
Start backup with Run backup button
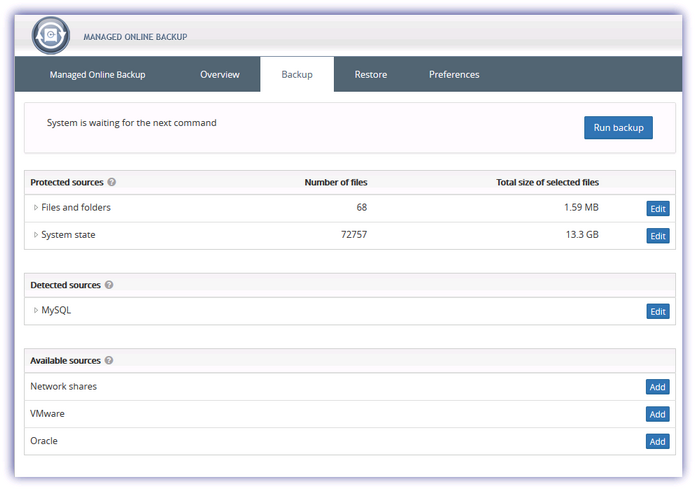[618, 128]
